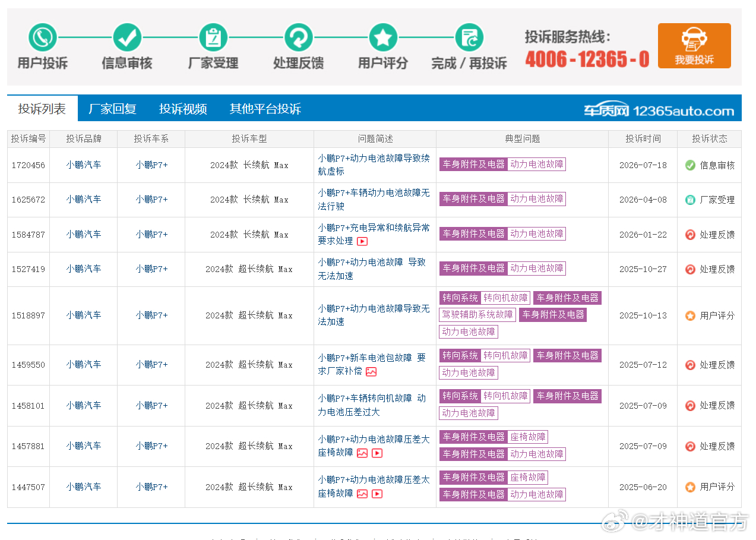
Task: Click the 厂家受理 status icon for 1625672
Action: (690, 200)
